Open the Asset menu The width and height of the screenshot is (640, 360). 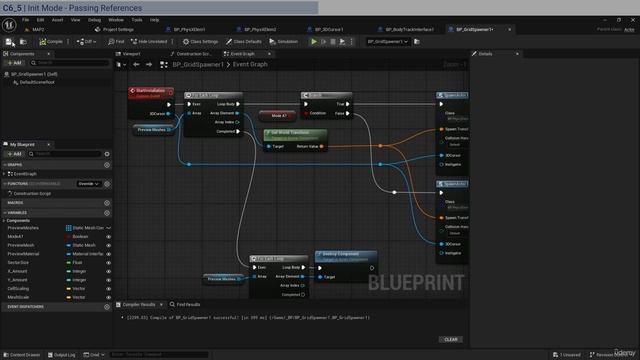(57, 20)
